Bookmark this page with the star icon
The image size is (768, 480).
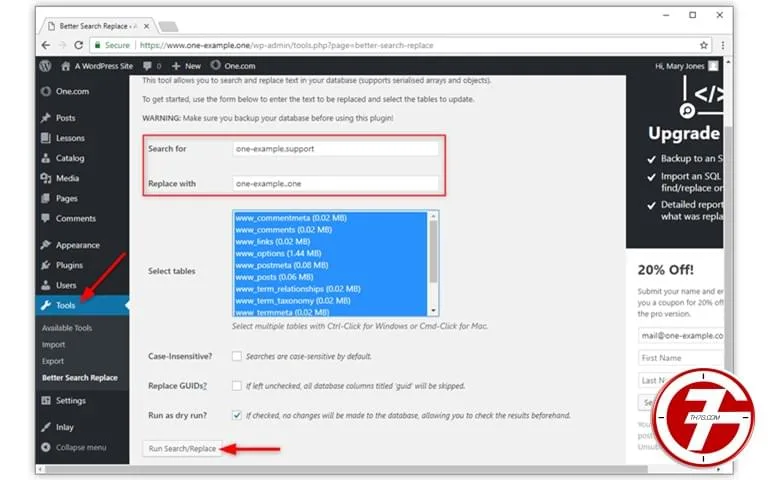coord(703,45)
